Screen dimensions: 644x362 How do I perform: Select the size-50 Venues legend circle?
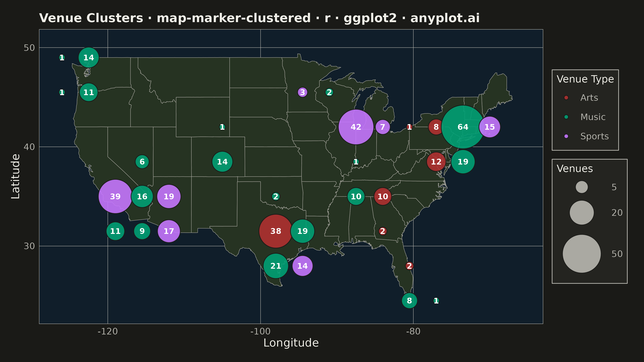[581, 254]
